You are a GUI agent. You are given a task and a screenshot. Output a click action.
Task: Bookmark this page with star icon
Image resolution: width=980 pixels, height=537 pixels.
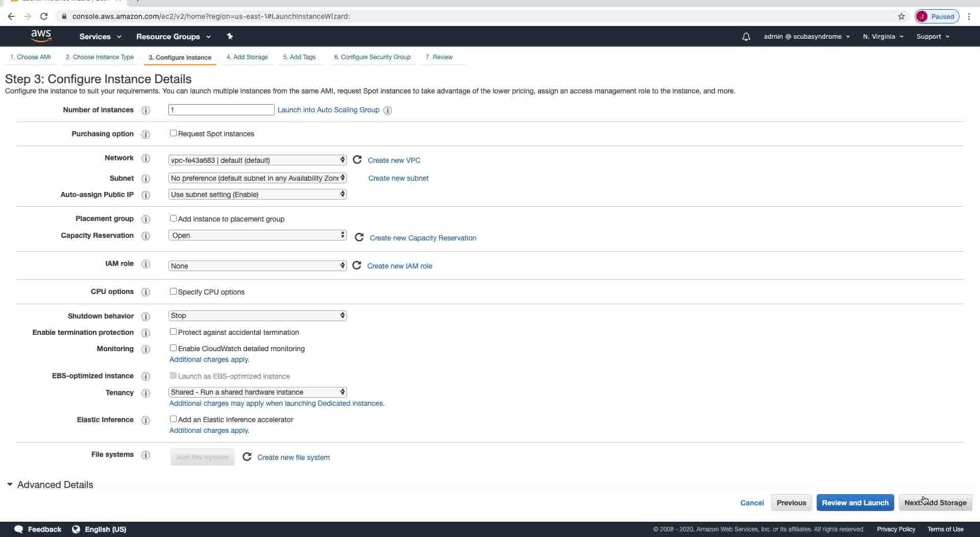[901, 16]
